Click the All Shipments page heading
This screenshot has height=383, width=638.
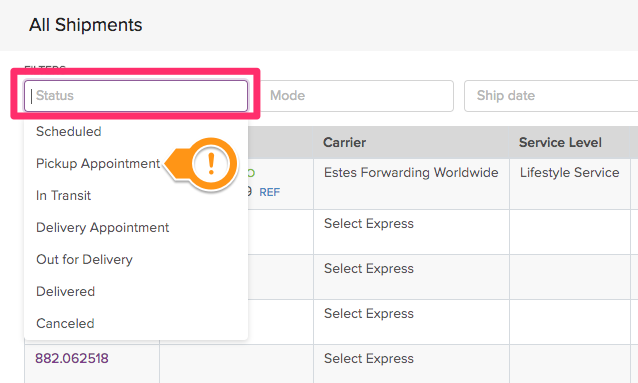click(x=85, y=25)
